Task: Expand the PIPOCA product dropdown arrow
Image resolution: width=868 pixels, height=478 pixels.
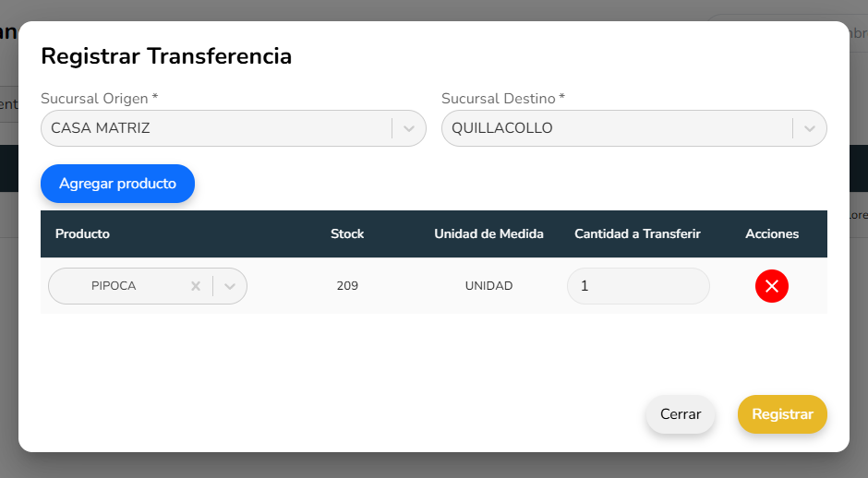Action: (x=230, y=286)
